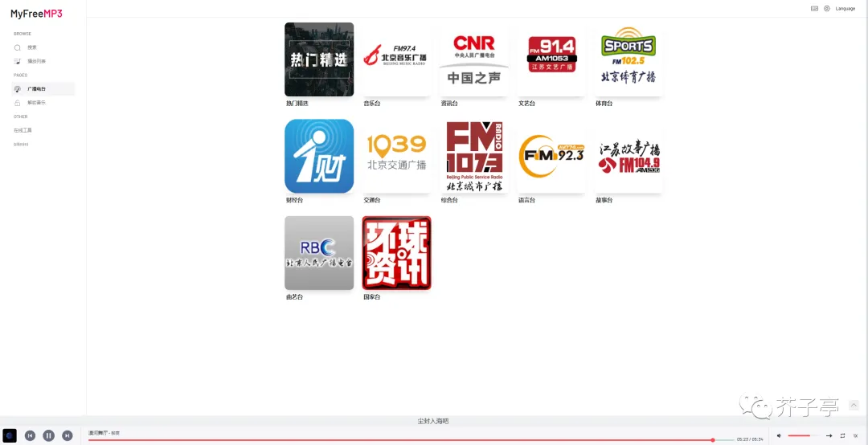Seek on the red playback progress bar

[411, 440]
